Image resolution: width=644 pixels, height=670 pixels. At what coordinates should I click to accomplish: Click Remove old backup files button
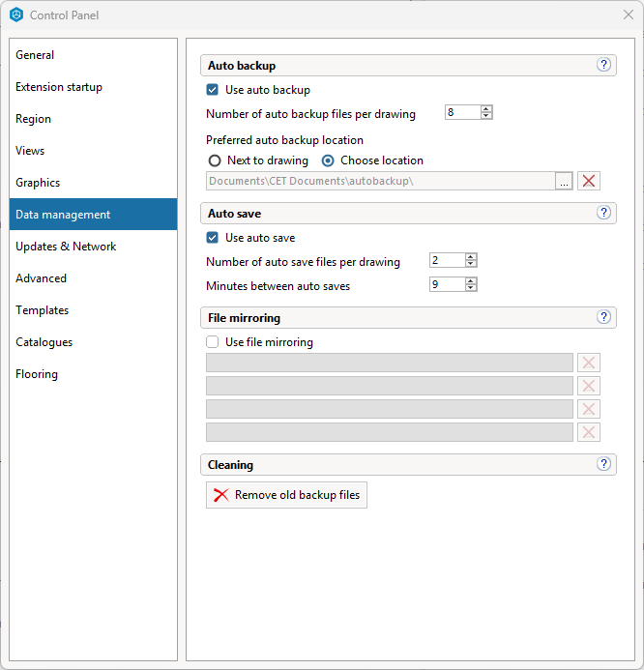286,495
